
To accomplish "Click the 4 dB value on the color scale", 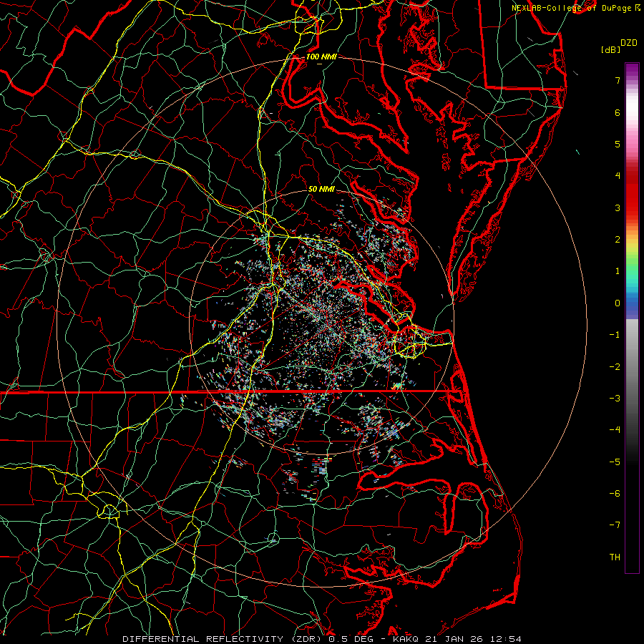I will coord(618,176).
